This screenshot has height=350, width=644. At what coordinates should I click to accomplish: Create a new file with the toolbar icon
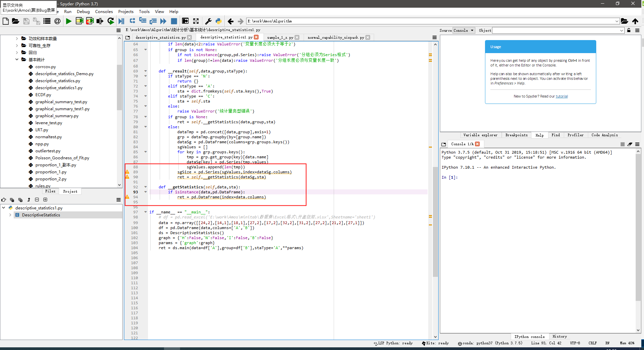tap(6, 21)
